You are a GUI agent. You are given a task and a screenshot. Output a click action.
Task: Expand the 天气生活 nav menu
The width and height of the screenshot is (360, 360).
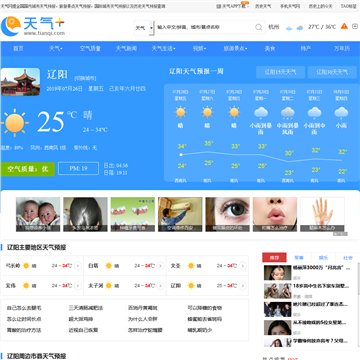pyautogui.click(x=163, y=49)
